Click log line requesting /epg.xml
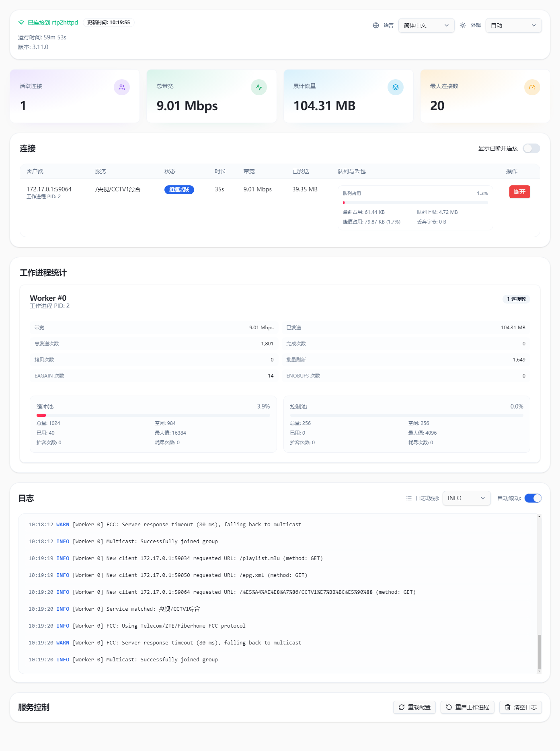The height and width of the screenshot is (751, 560). click(x=168, y=575)
